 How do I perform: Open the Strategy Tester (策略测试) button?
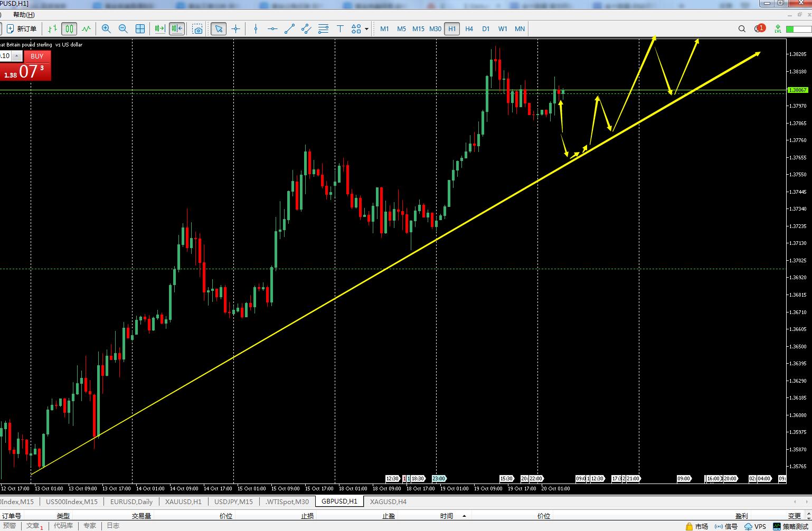[x=790, y=526]
